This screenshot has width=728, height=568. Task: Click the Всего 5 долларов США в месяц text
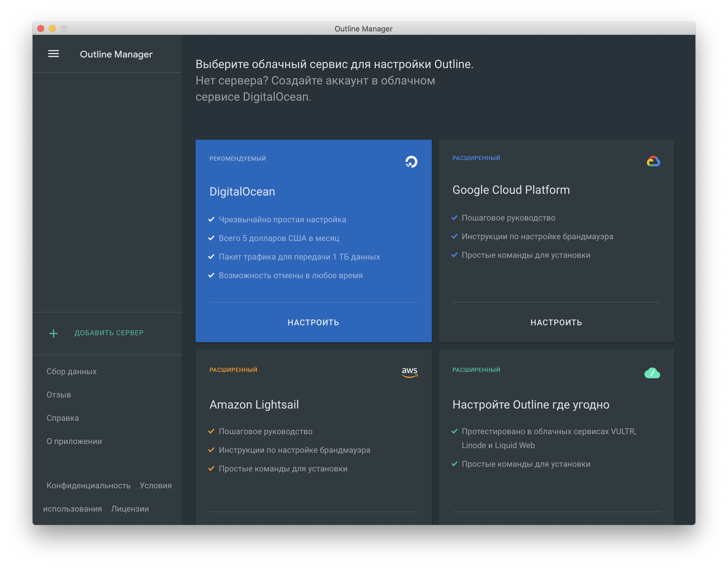tap(279, 238)
